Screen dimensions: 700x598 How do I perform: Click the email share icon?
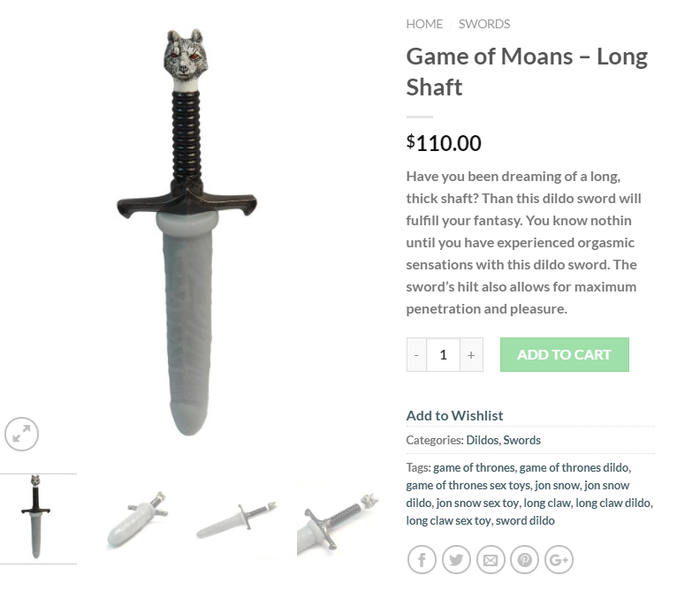(491, 559)
